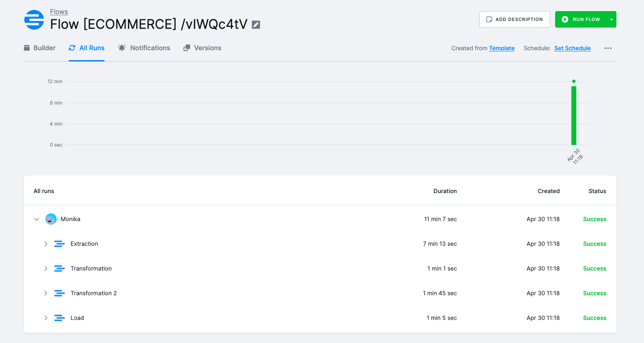Screen dimensions: 644x343
Task: Expand the Extraction task row
Action: tap(46, 243)
